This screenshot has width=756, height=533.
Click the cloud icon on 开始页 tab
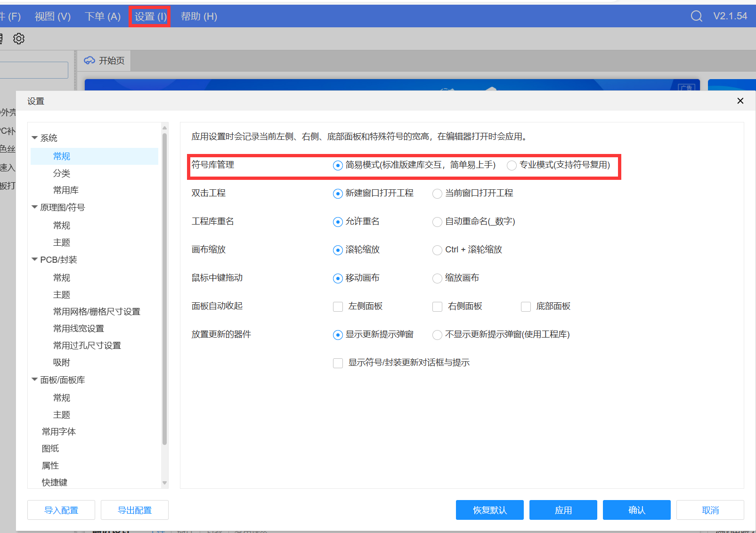click(89, 61)
